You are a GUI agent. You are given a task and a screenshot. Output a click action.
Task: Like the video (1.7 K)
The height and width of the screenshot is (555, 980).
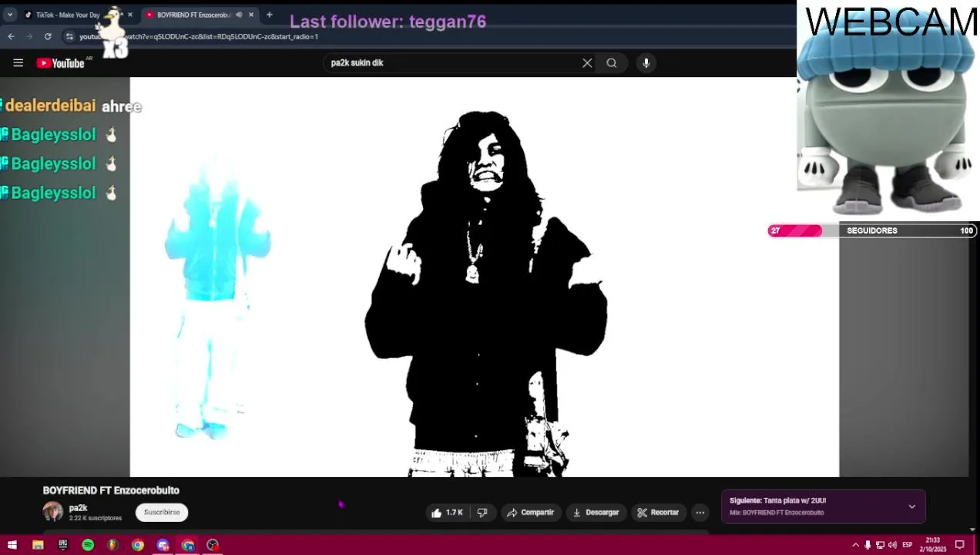coord(447,513)
